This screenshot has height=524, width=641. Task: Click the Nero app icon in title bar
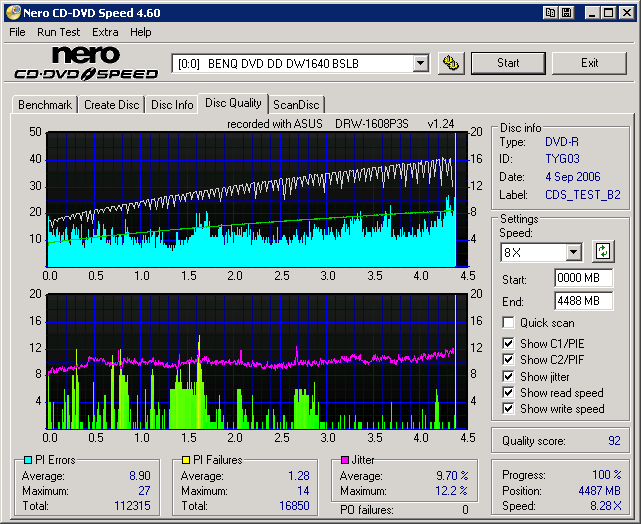[x=12, y=13]
